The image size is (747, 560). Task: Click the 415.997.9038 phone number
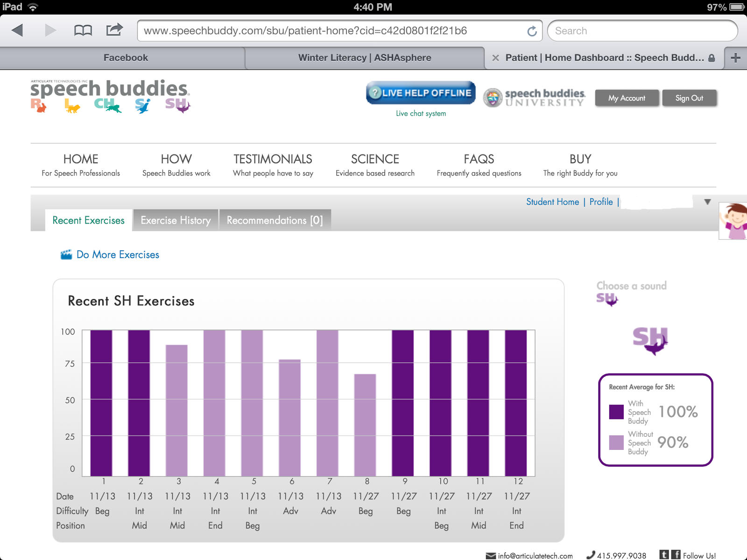pyautogui.click(x=621, y=556)
